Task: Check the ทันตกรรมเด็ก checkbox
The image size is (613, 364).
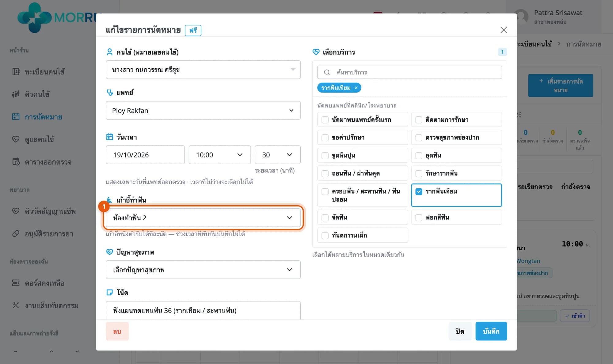Action: coord(325,236)
